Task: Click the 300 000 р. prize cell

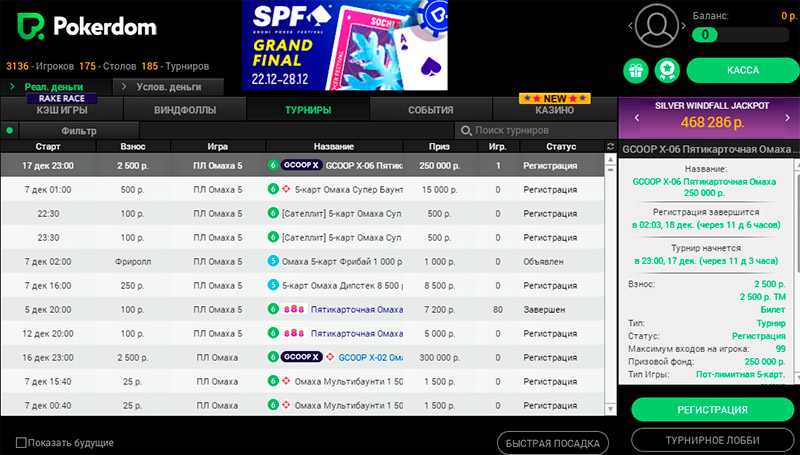Action: click(439, 357)
